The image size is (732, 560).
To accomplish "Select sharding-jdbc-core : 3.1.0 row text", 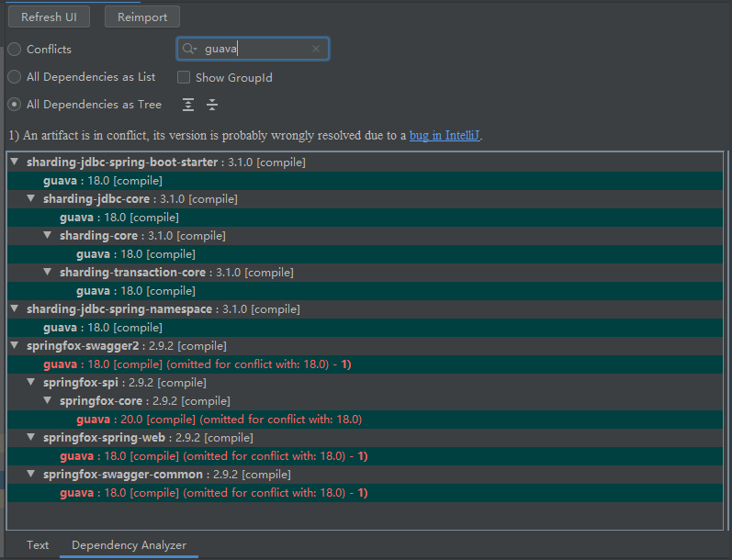I will pos(140,199).
